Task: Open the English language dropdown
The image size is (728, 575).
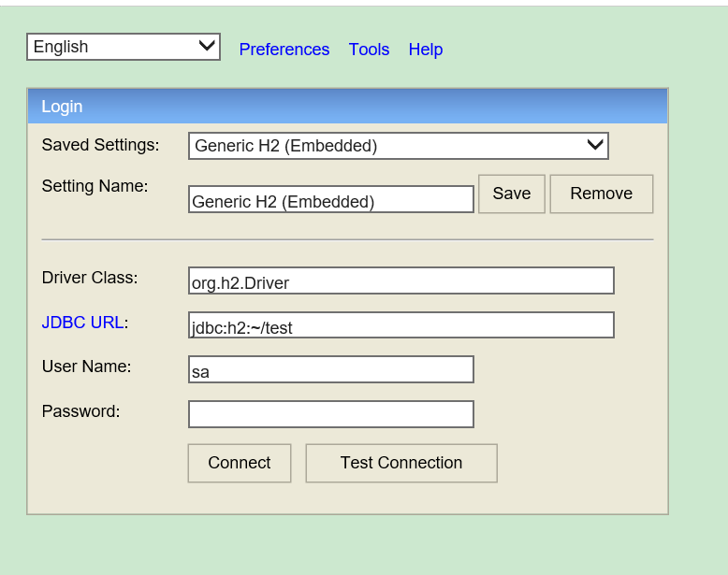Action: point(123,47)
